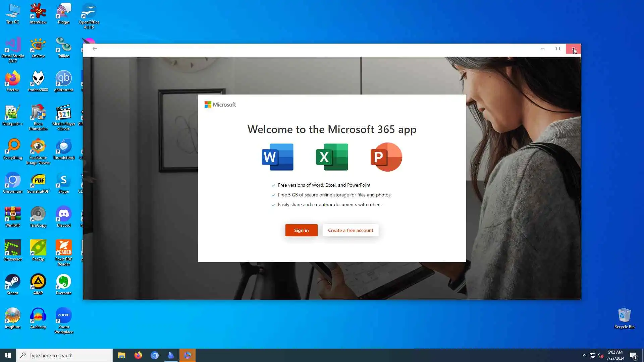Click the muted volume tray icon
The height and width of the screenshot is (362, 644).
[x=601, y=355]
